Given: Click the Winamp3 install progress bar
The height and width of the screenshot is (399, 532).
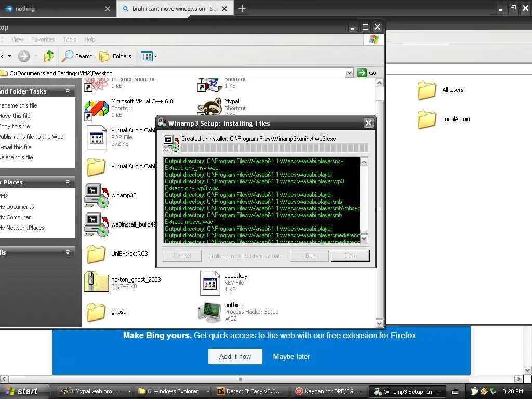Looking at the screenshot, I should coord(274,148).
